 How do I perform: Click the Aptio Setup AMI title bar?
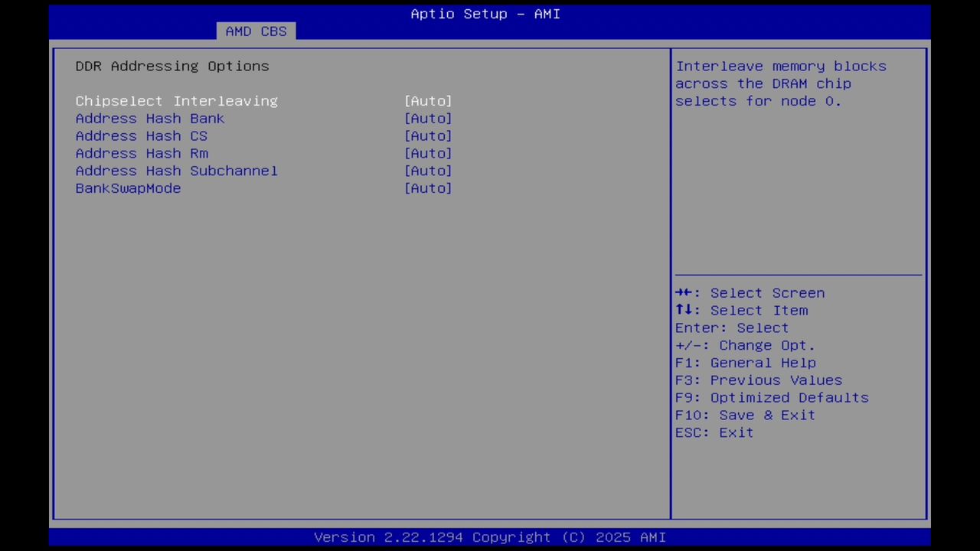(485, 14)
